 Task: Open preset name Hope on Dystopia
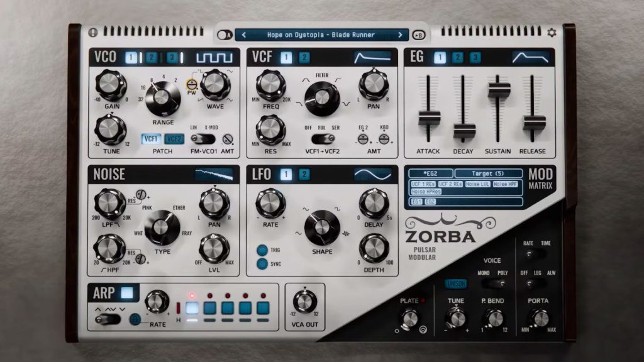click(321, 35)
